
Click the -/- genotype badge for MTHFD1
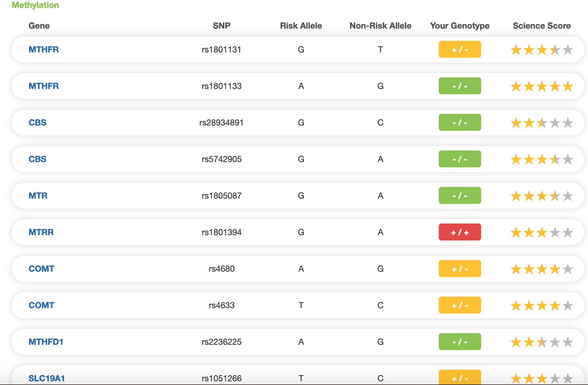click(460, 342)
